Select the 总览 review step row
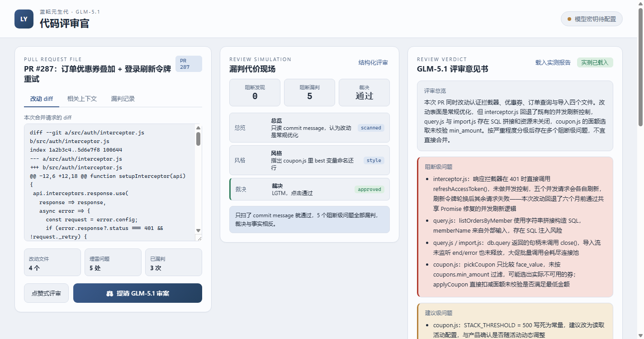The image size is (644, 339). (309, 128)
